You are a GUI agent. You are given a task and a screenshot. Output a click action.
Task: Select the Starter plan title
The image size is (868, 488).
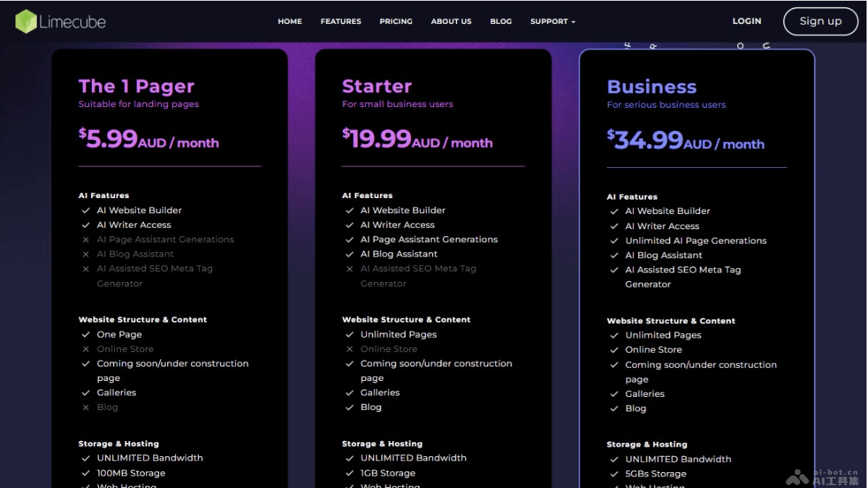pos(376,86)
